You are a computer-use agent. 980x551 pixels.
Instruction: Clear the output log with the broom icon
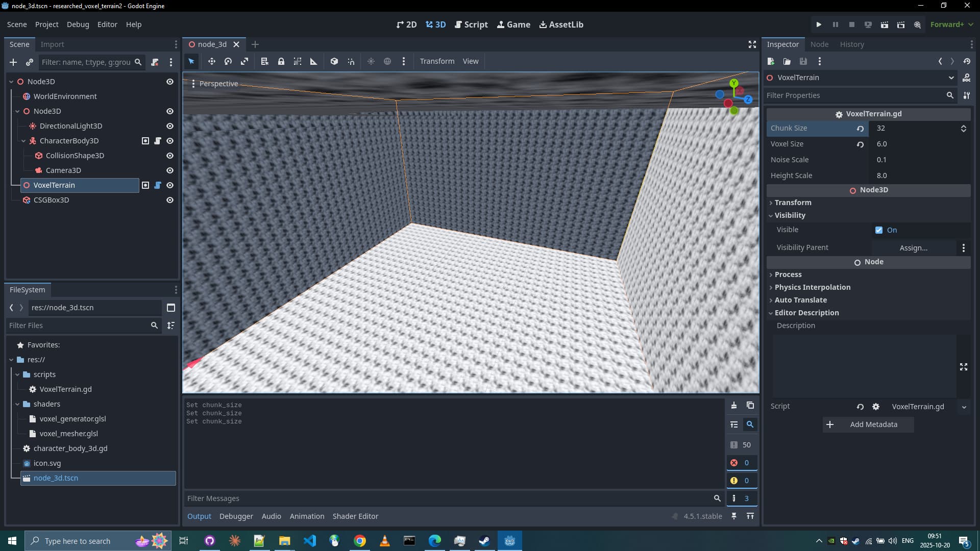click(x=734, y=406)
